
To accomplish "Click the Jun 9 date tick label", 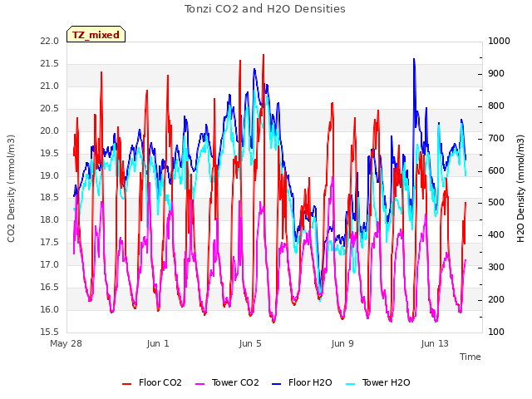I will click(342, 343).
